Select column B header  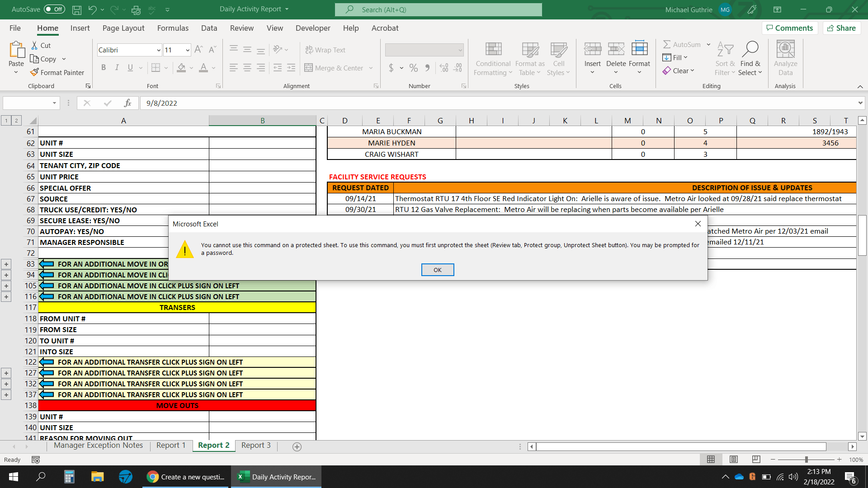tap(263, 121)
